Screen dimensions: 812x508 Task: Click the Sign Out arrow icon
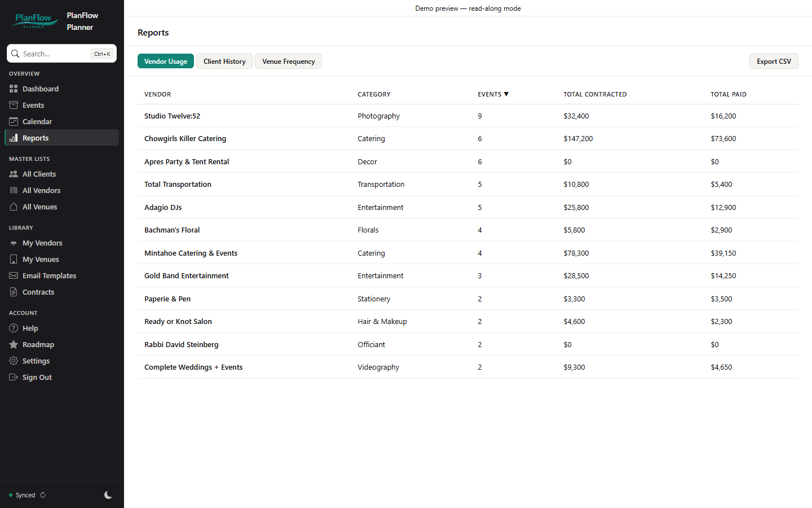(14, 377)
